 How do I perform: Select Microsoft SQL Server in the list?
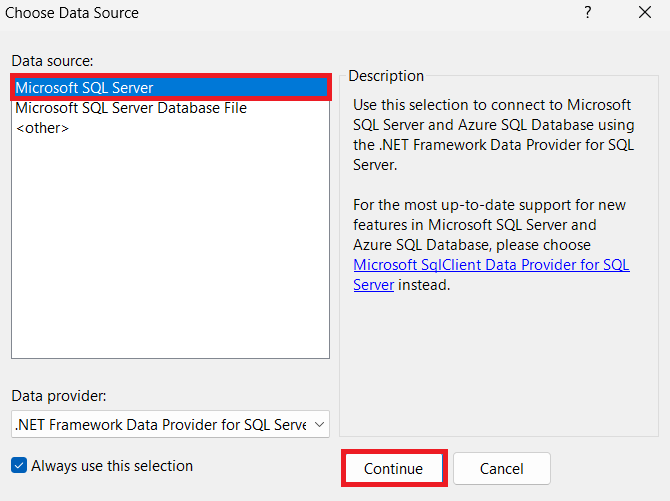click(85, 88)
